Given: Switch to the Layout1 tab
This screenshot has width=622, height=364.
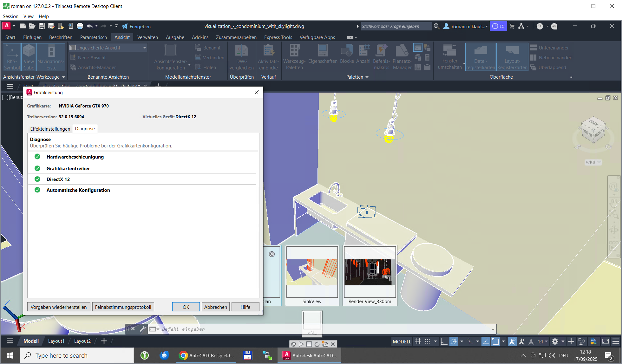Looking at the screenshot, I should click(x=56, y=341).
